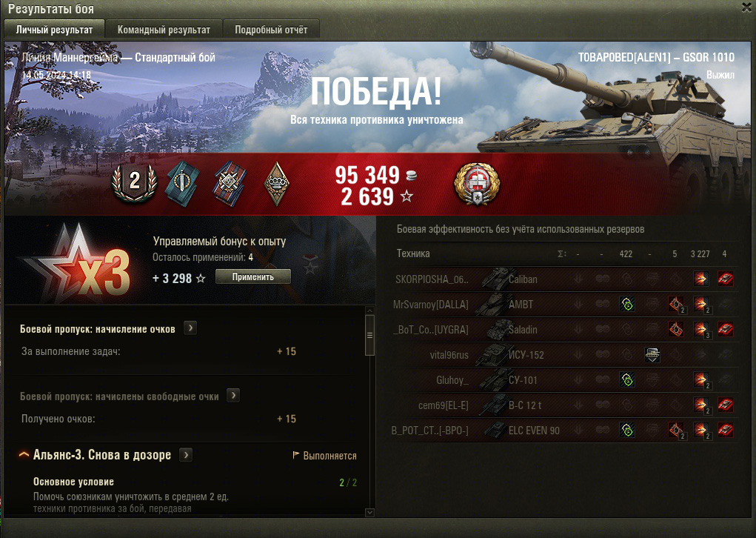The width and height of the screenshot is (756, 538).
Task: Switch to the Командный результат tab
Action: coord(164,30)
